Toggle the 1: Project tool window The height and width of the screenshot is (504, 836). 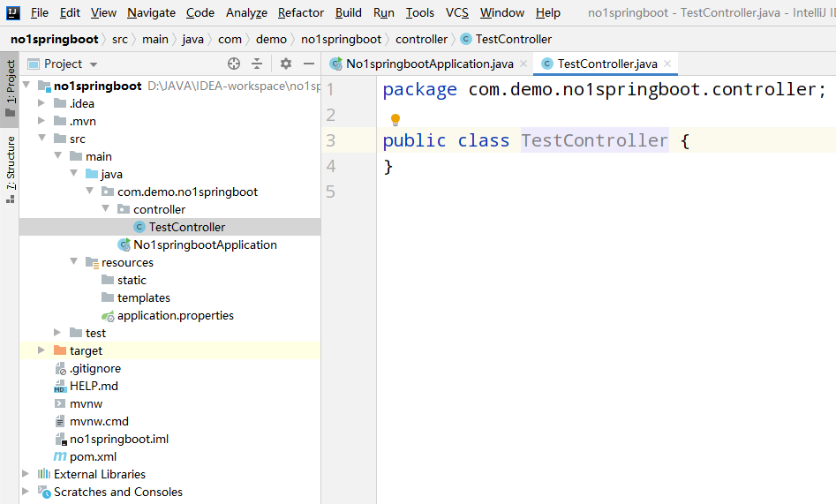(x=10, y=88)
